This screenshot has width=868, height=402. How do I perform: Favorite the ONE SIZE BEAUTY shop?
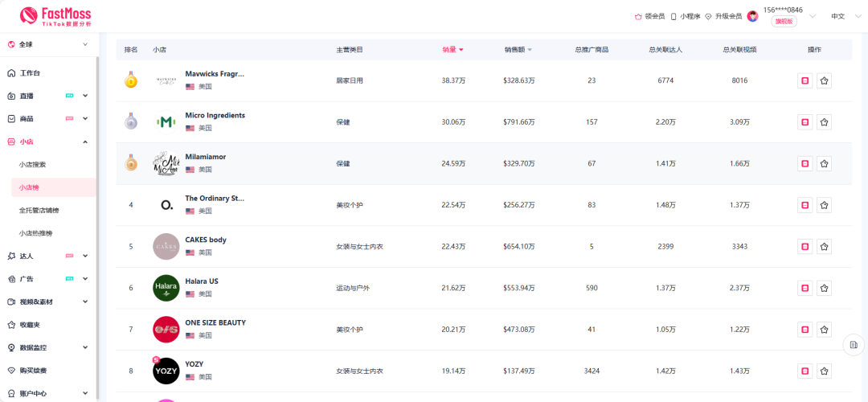pyautogui.click(x=825, y=330)
